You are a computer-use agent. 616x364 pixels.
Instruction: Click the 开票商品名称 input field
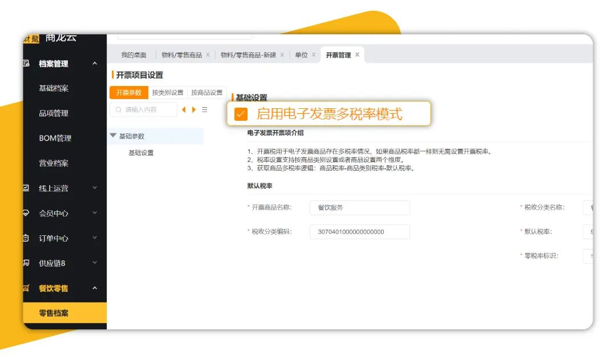(360, 207)
